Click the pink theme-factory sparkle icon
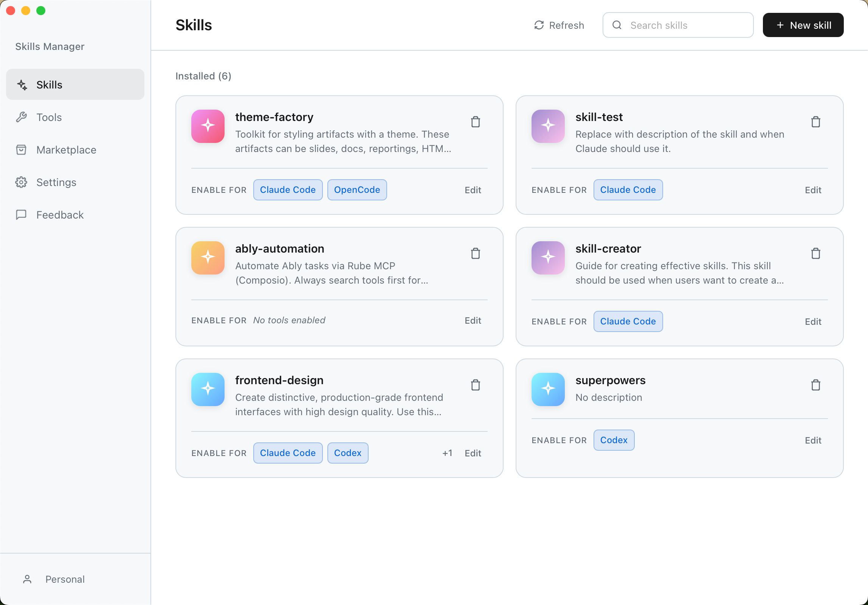This screenshot has height=605, width=868. click(208, 126)
